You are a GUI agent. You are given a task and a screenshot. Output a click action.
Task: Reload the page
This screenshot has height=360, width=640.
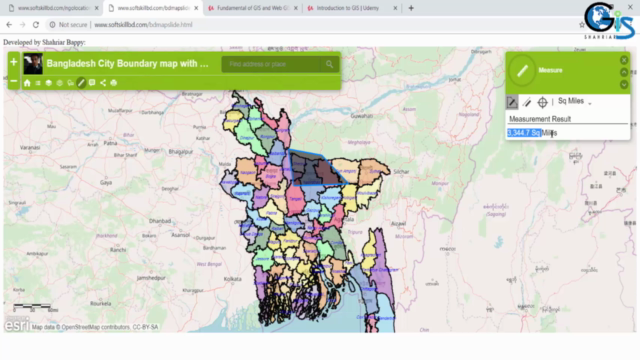pos(36,25)
